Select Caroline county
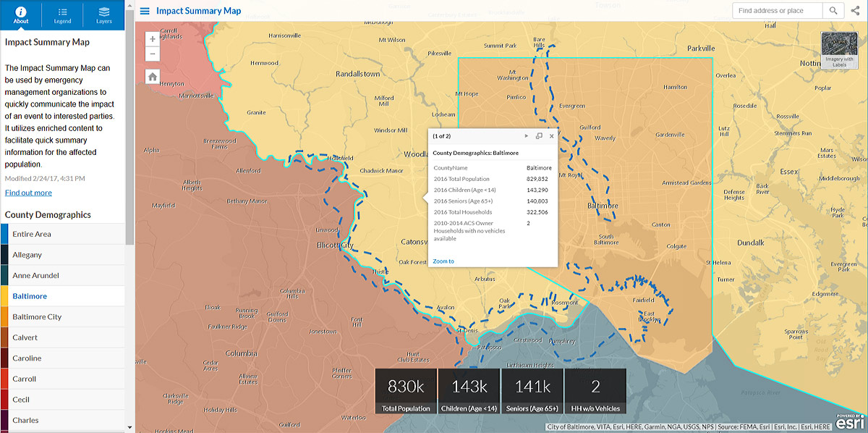Viewport: 868px width, 433px height. click(x=62, y=358)
